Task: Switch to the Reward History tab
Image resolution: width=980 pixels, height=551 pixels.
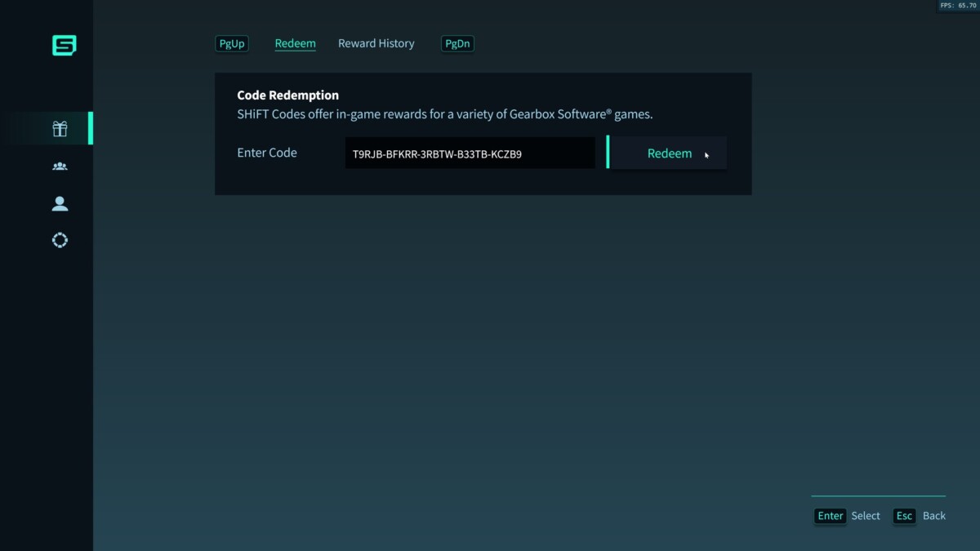Action: point(376,43)
